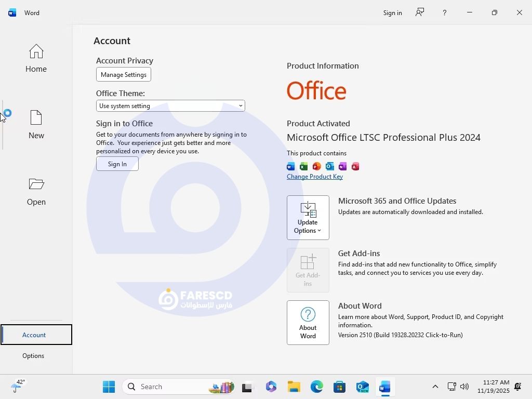This screenshot has height=399, width=532.
Task: Show hidden system tray icons
Action: (435, 387)
